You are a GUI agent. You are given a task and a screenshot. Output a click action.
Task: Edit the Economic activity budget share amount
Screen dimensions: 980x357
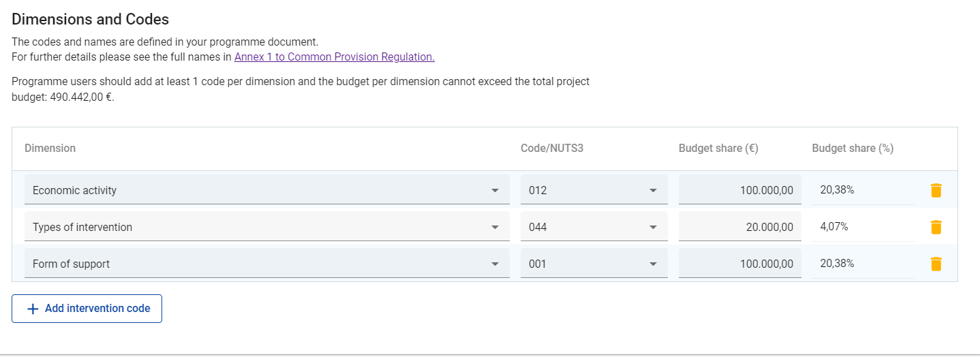point(739,190)
